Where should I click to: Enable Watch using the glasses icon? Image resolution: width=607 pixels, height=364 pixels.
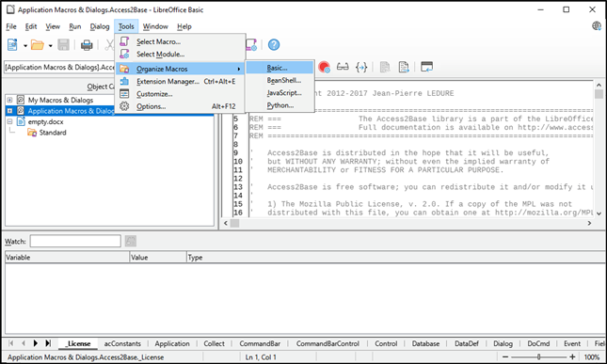click(343, 67)
